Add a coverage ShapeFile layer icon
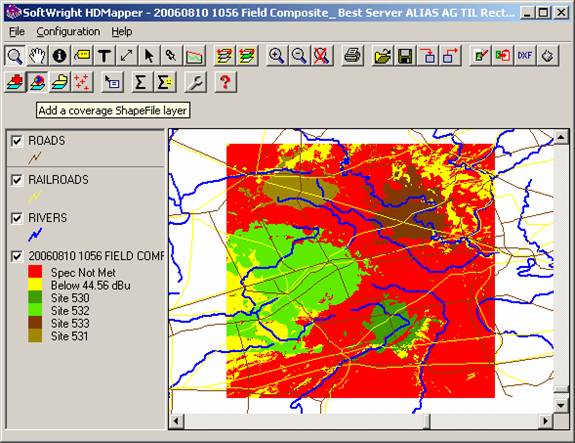Screen dimensions: 575x443 point(37,82)
